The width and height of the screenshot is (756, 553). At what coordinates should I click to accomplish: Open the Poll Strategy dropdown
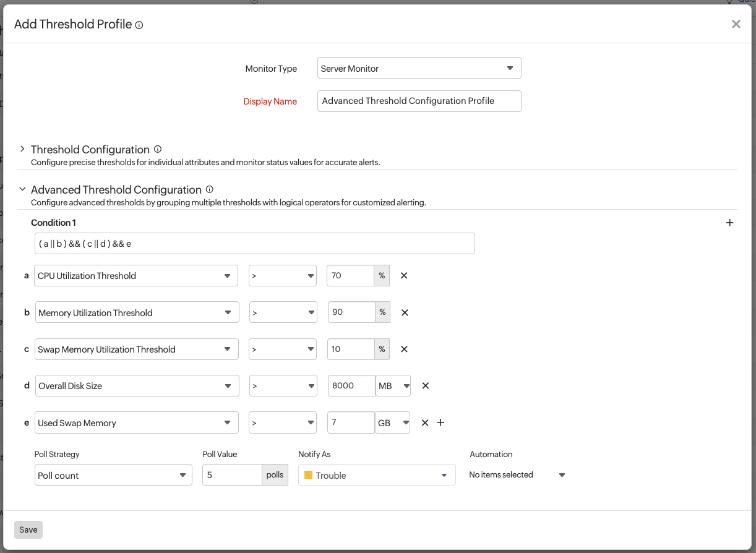pos(113,475)
